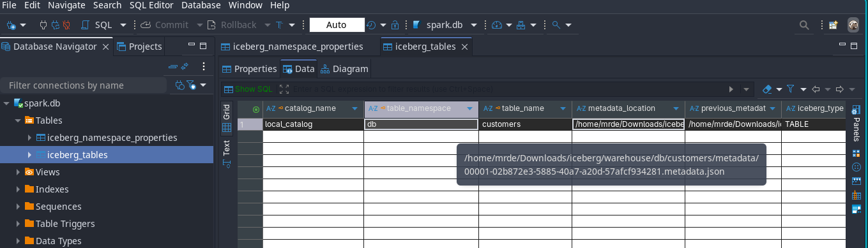Select the 'local_catalog' cell
Viewport: 868px width, 248px height.
point(314,124)
